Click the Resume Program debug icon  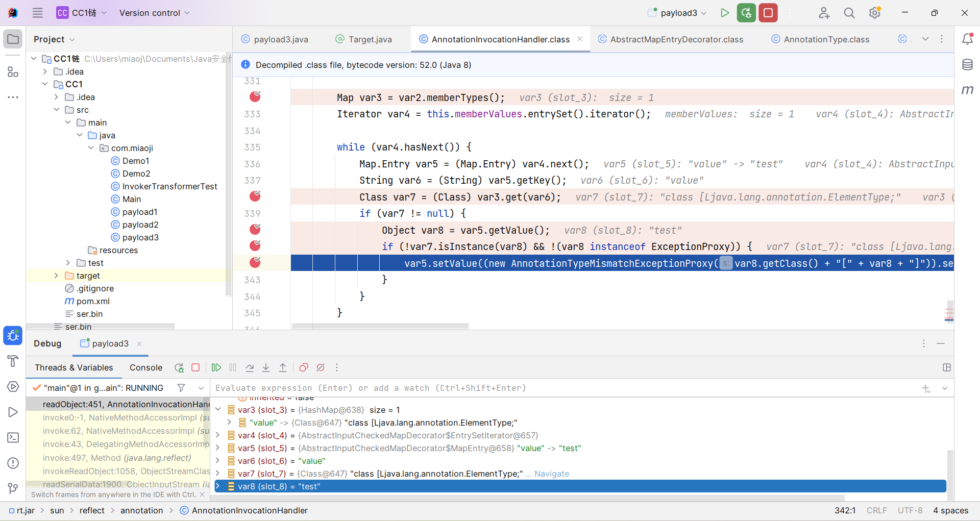pyautogui.click(x=216, y=367)
